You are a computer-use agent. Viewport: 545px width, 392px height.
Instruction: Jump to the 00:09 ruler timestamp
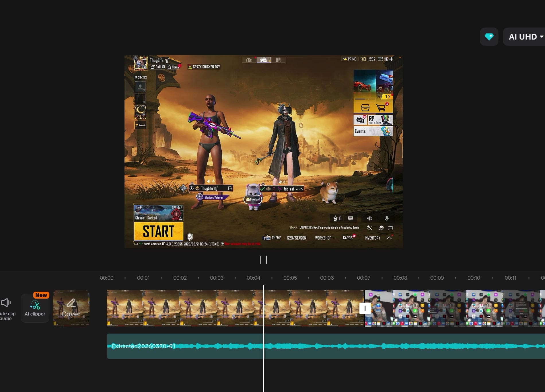[437, 278]
